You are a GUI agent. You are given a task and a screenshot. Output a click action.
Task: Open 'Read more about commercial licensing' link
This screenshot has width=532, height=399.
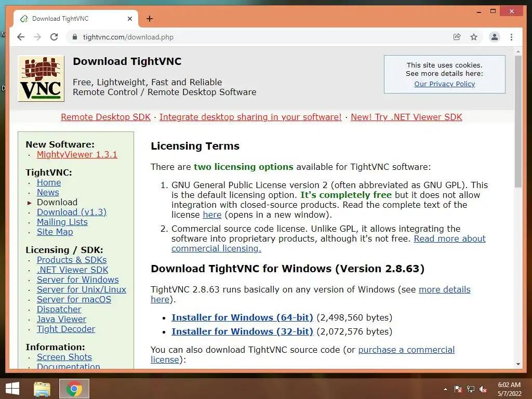[449, 238]
